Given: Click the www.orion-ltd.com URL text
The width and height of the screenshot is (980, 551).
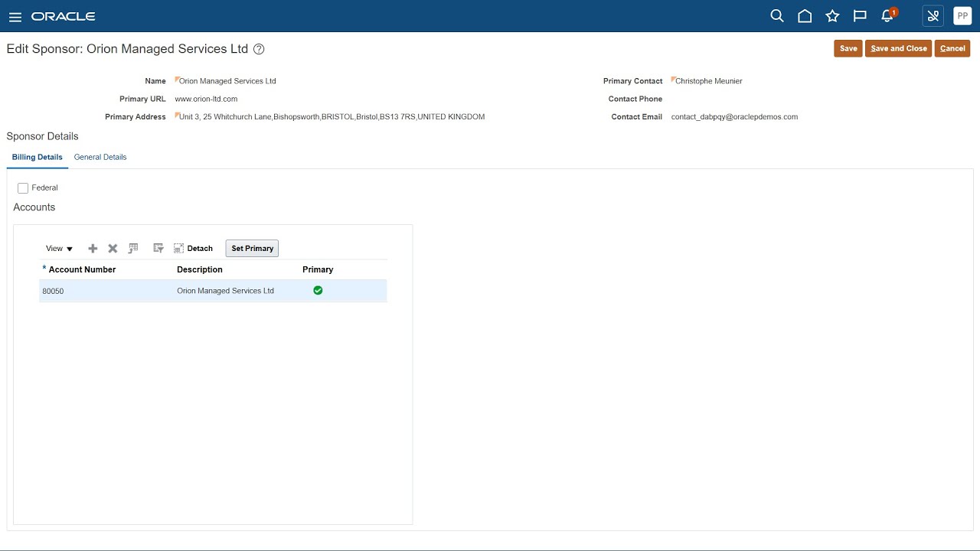Looking at the screenshot, I should point(206,99).
